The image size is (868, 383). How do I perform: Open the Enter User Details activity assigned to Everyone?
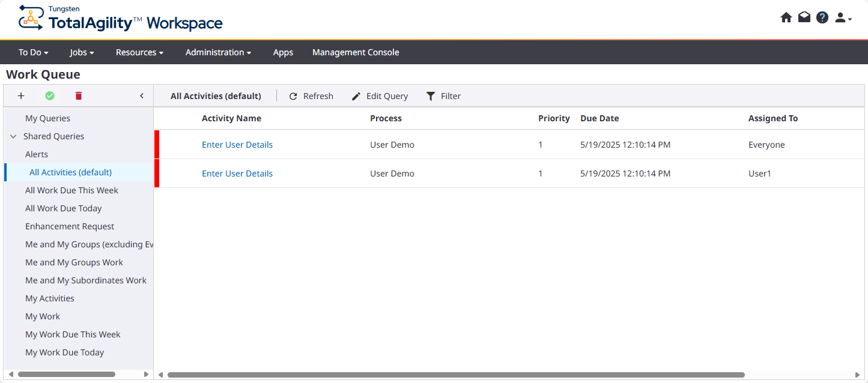coord(237,145)
